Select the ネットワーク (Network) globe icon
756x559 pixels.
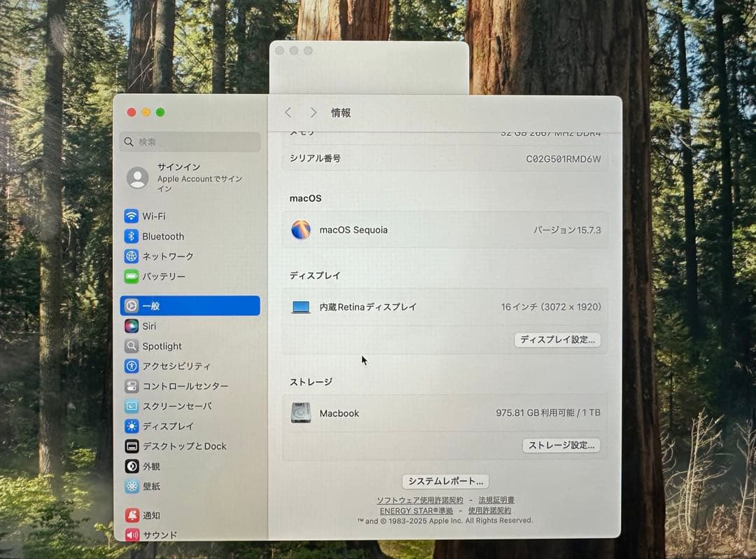[133, 256]
